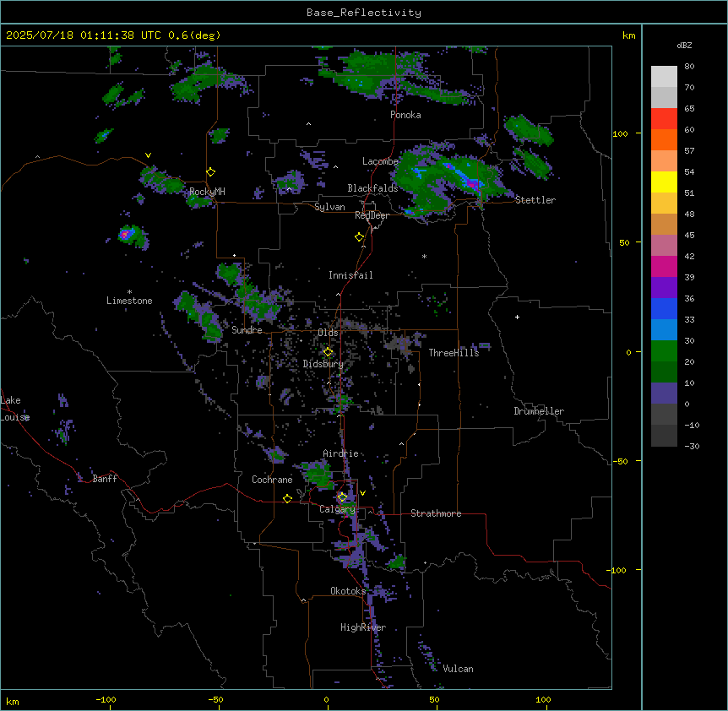This screenshot has width=728, height=711.
Task: Click the RockyMH label
Action: coord(207,192)
